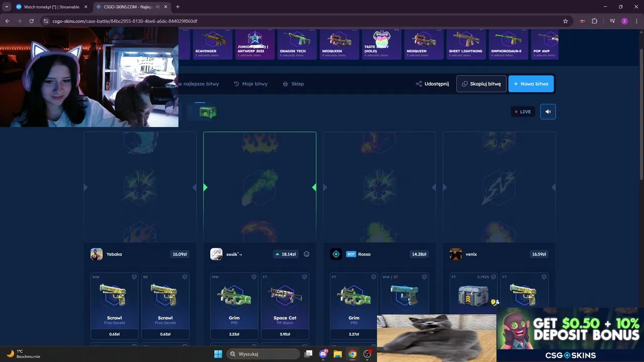Click the shield icon on Yebaka's BS Scrawl
This screenshot has height=362, width=644.
pos(185,277)
